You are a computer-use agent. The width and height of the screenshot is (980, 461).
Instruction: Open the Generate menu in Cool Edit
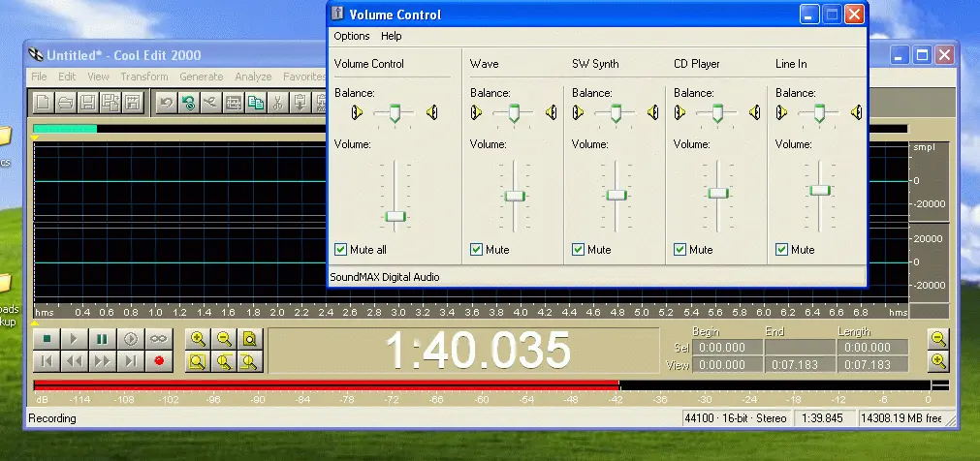click(x=202, y=77)
